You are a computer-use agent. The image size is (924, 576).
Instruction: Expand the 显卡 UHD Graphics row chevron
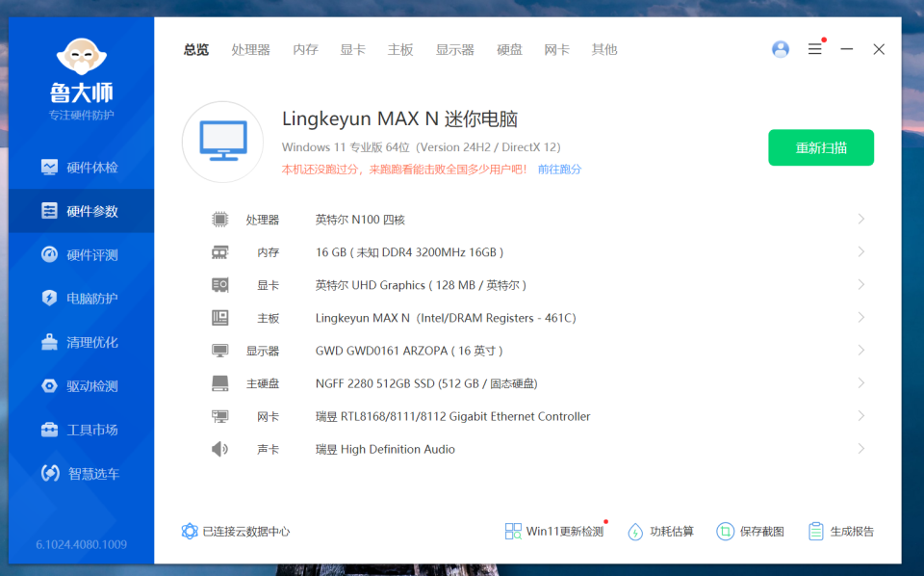[x=860, y=285]
